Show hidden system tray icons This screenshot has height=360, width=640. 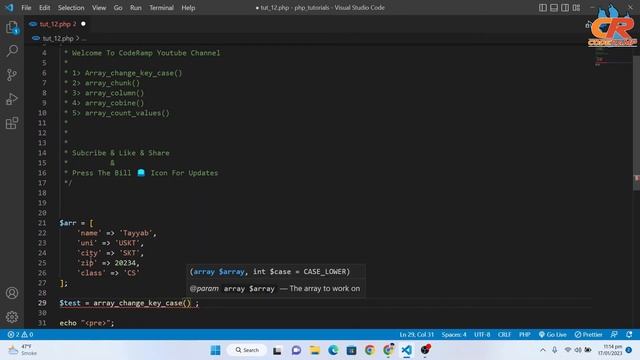542,350
